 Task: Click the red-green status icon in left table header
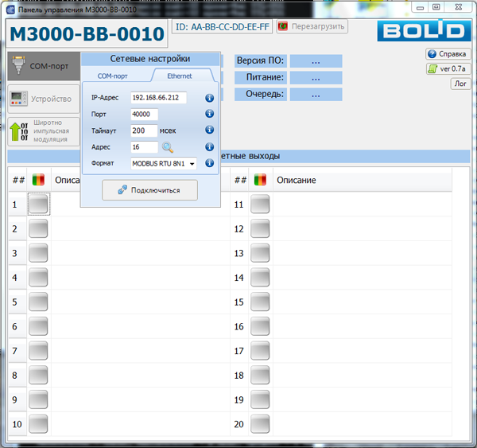click(x=38, y=181)
